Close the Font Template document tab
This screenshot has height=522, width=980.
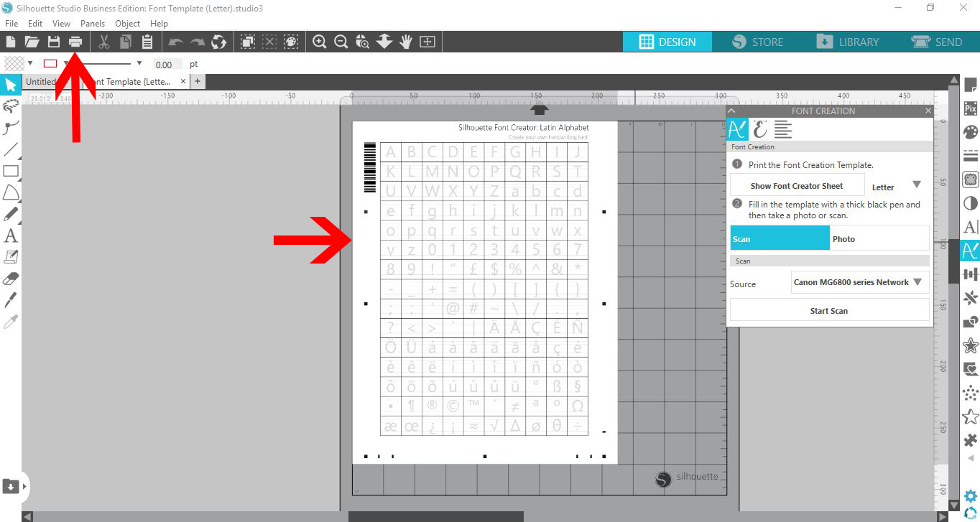coord(182,82)
